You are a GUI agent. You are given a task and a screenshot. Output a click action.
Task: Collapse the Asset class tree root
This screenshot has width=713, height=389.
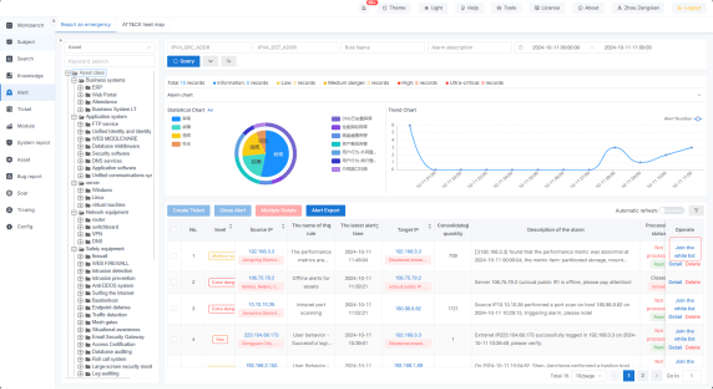(x=68, y=73)
